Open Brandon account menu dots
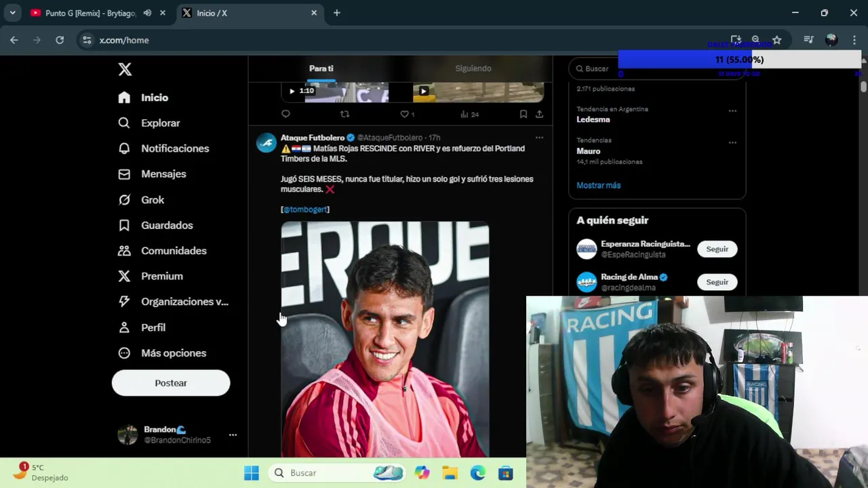 [x=233, y=435]
